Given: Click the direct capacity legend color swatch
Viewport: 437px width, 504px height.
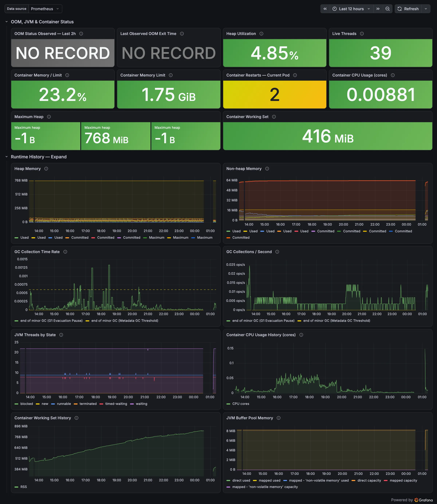Looking at the screenshot, I should (353, 480).
